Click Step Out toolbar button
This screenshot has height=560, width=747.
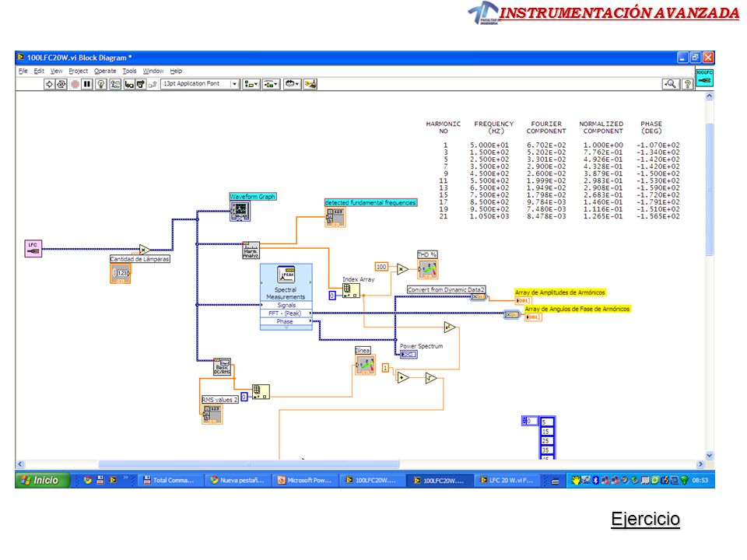(x=152, y=84)
